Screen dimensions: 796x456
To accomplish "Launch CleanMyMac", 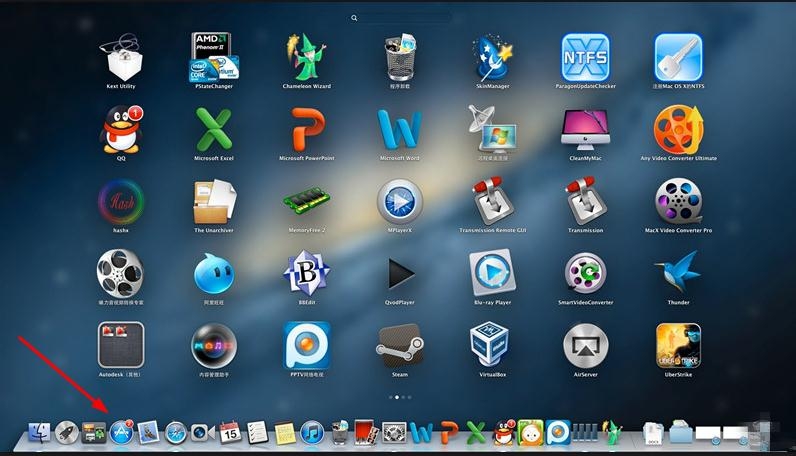I will point(585,129).
